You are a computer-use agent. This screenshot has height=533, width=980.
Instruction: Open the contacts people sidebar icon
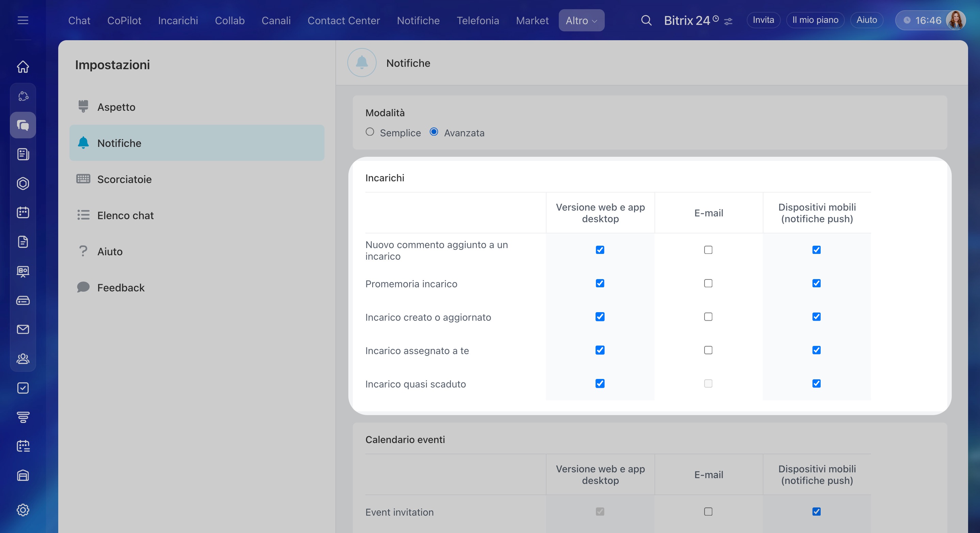pyautogui.click(x=23, y=359)
